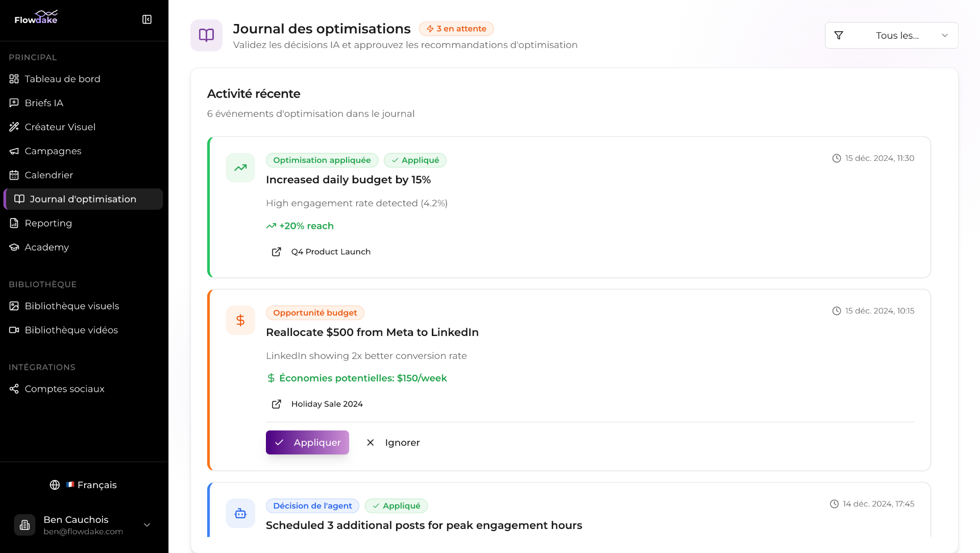
Task: Click the calendar icon in sidebar
Action: (14, 175)
